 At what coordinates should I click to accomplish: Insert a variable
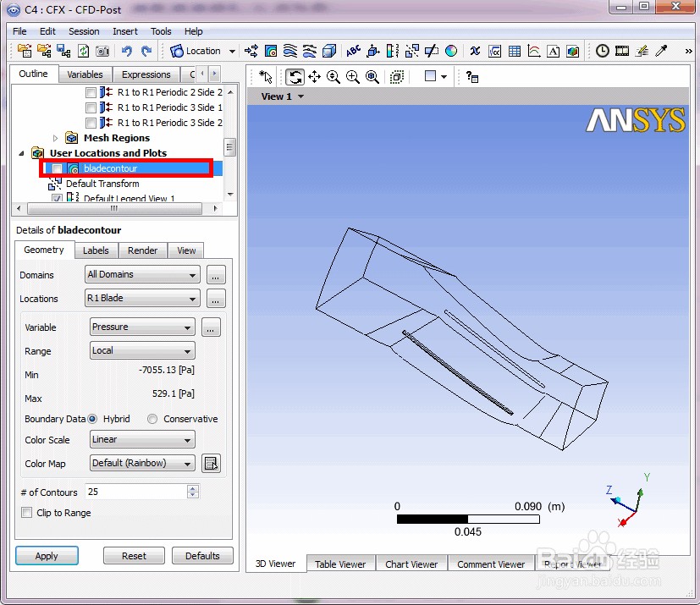point(475,51)
